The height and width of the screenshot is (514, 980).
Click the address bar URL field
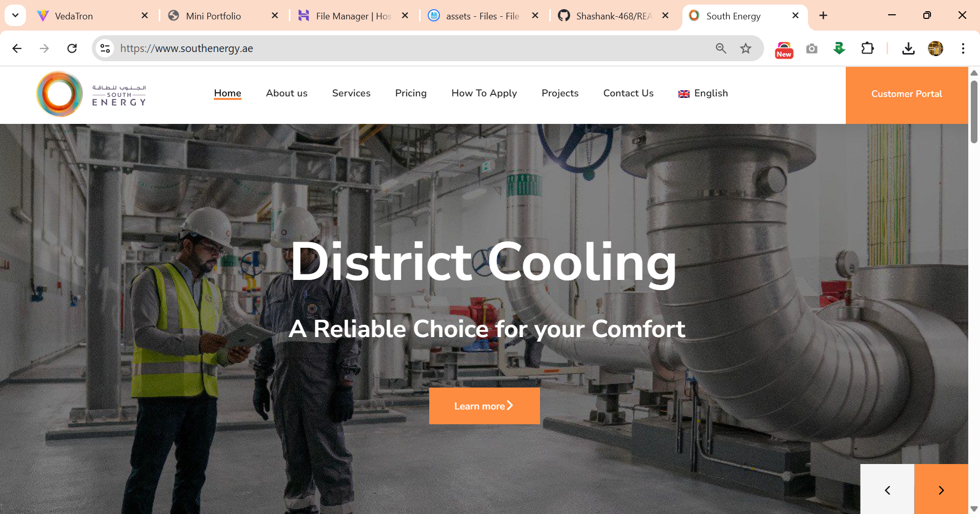(408, 48)
